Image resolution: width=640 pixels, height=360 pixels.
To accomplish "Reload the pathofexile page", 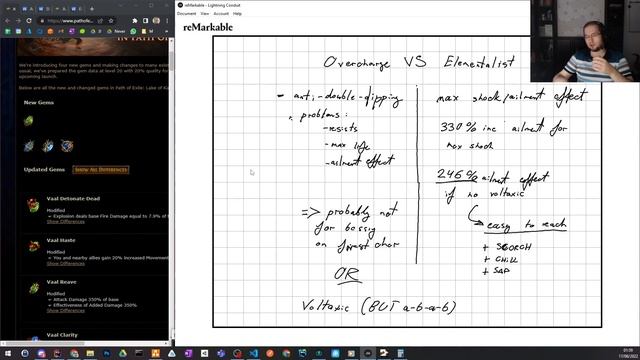I will pos(29,21).
